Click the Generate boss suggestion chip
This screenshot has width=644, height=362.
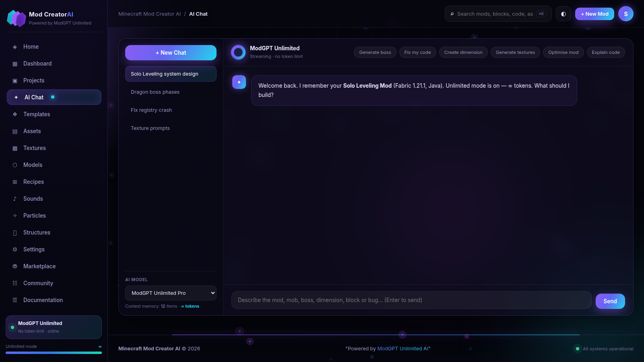click(x=375, y=52)
